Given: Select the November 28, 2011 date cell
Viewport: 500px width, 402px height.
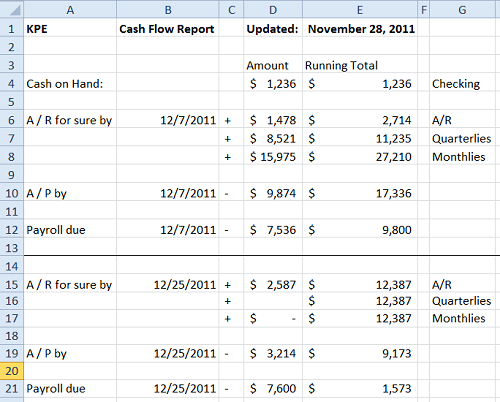Looking at the screenshot, I should 360,29.
